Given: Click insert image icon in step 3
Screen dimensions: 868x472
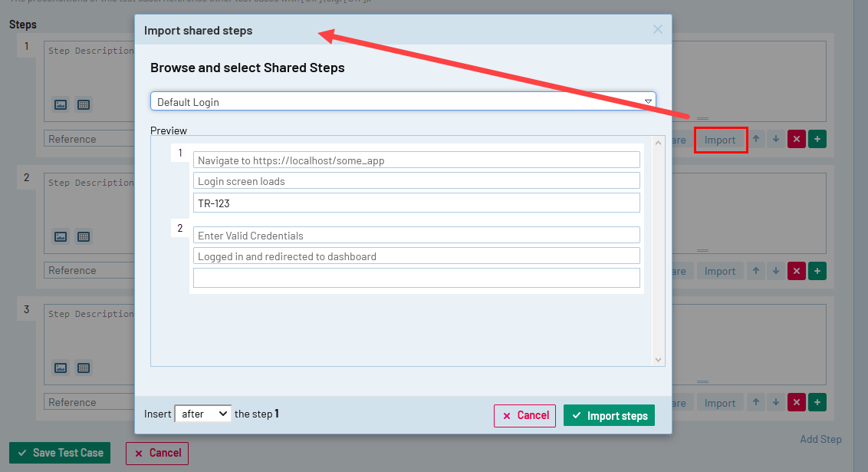Looking at the screenshot, I should pos(61,368).
